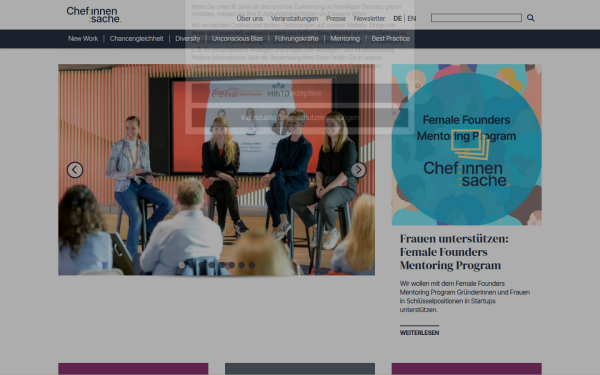Open Veranstaltungen in top menu
The width and height of the screenshot is (600, 375).
294,18
